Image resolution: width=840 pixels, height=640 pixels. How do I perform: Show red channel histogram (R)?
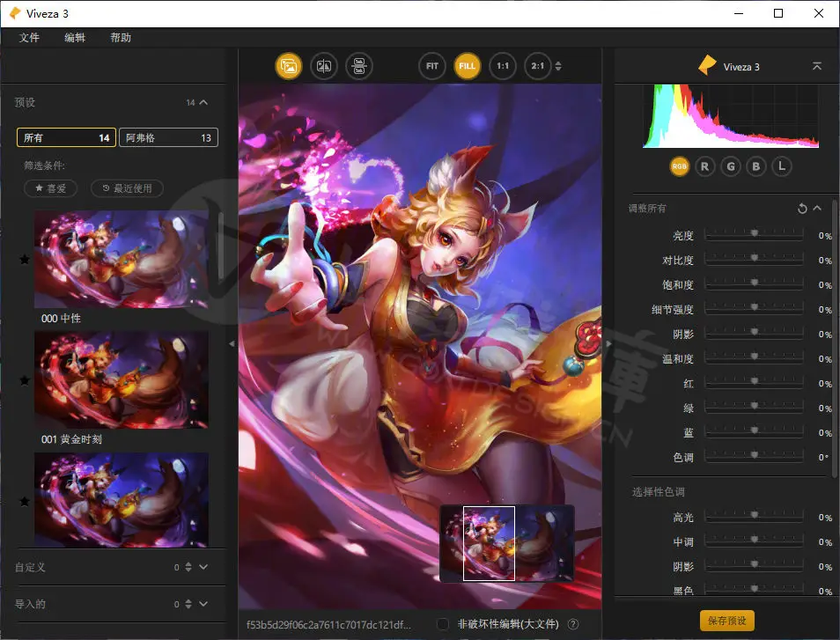coord(704,166)
